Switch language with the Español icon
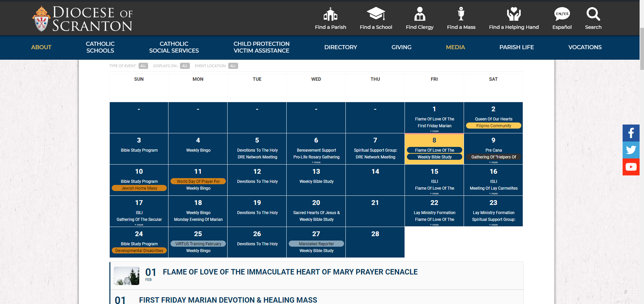Viewport: 644px width, 304px height. pyautogui.click(x=562, y=14)
